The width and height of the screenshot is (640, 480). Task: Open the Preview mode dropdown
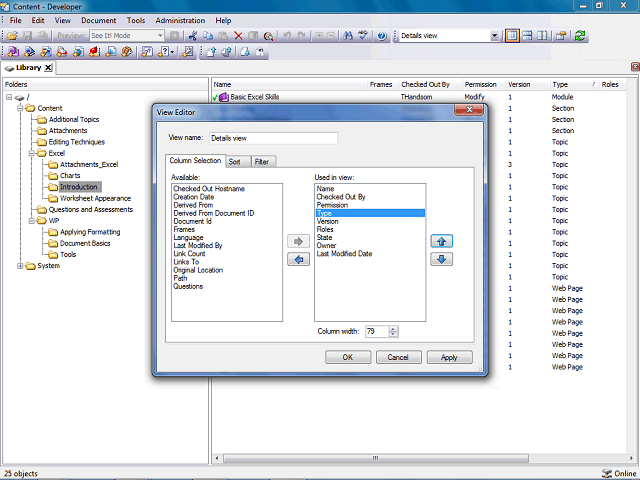pyautogui.click(x=160, y=36)
